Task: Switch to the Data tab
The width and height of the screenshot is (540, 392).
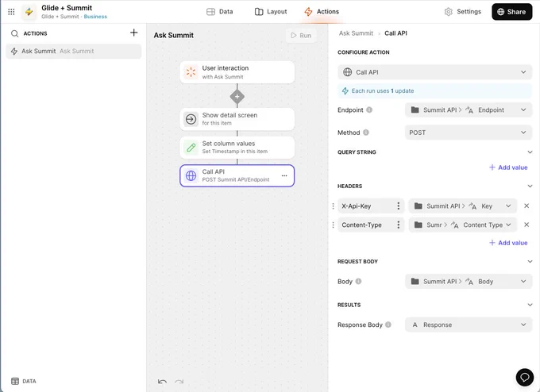Action: (220, 12)
